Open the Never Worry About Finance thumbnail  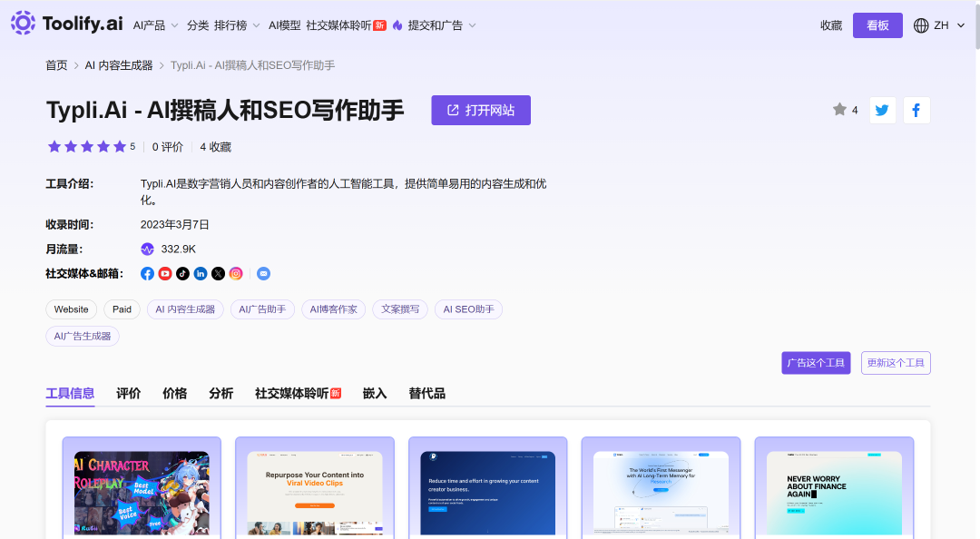(835, 492)
